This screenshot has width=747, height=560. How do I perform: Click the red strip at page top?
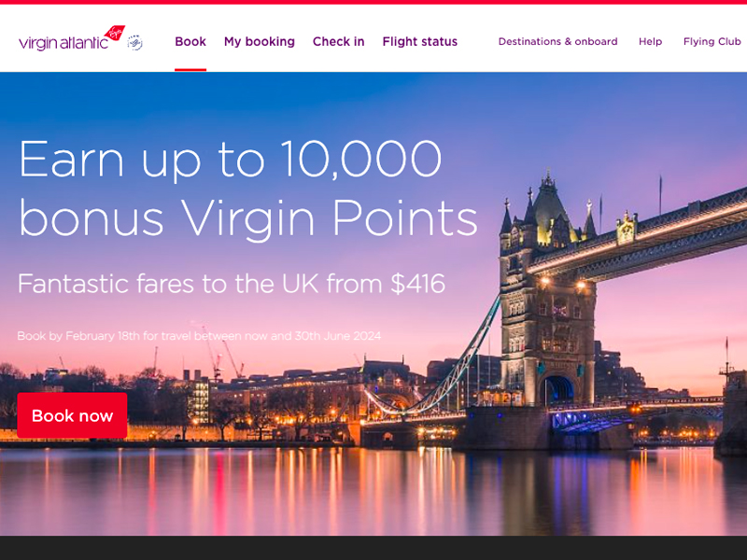pos(373,2)
